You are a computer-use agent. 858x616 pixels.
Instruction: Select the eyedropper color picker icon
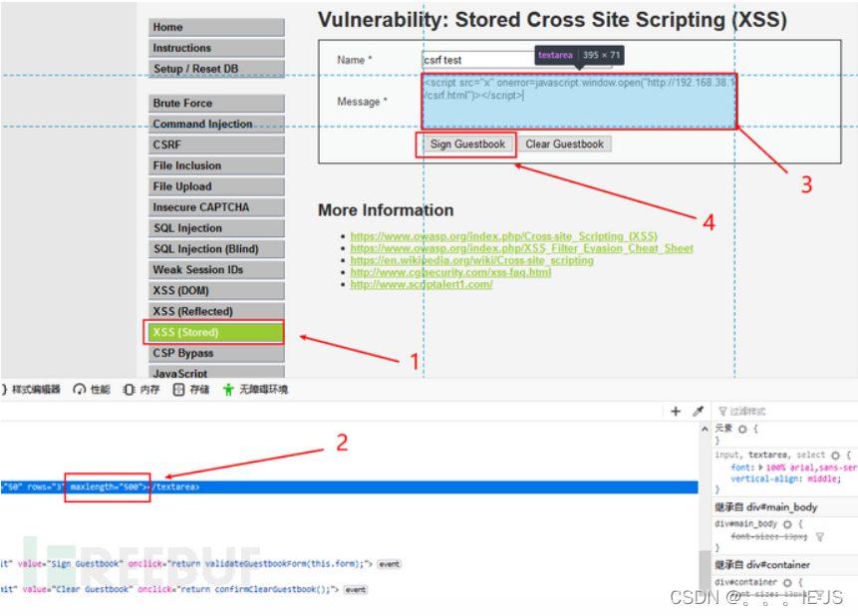(x=698, y=412)
